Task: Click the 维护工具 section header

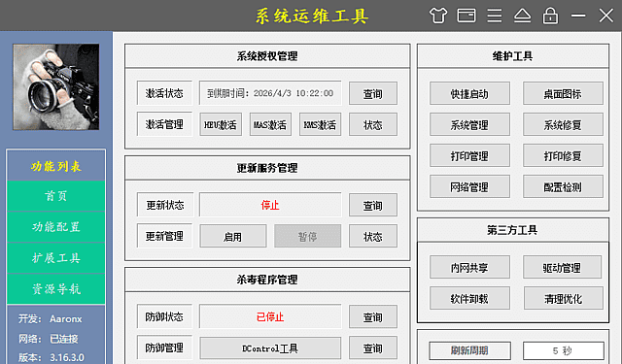Action: click(513, 56)
